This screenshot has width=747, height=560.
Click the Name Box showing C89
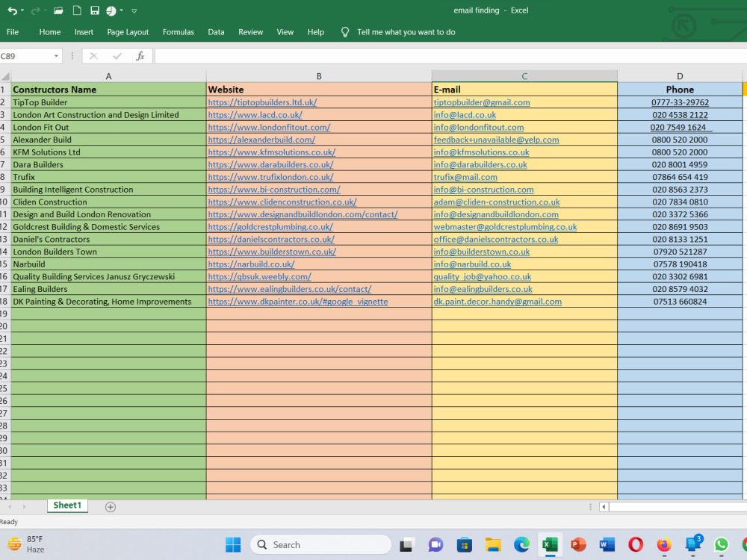point(26,56)
